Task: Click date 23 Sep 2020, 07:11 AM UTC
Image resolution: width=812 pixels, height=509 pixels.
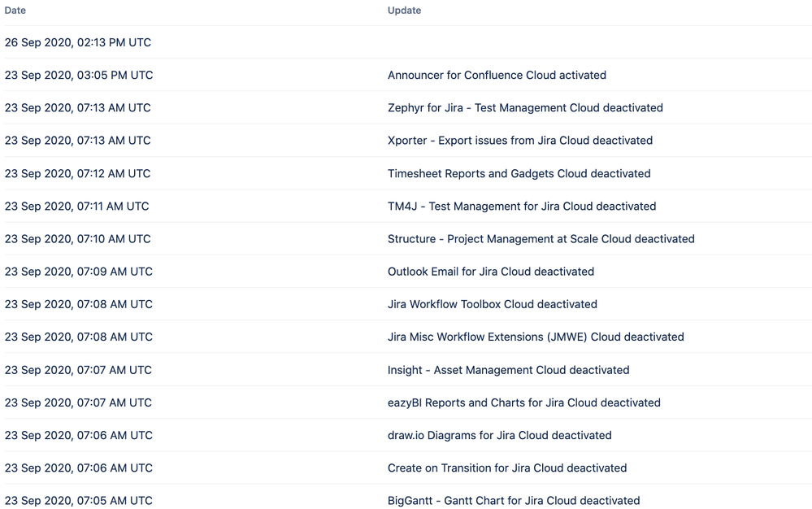Action: (76, 206)
